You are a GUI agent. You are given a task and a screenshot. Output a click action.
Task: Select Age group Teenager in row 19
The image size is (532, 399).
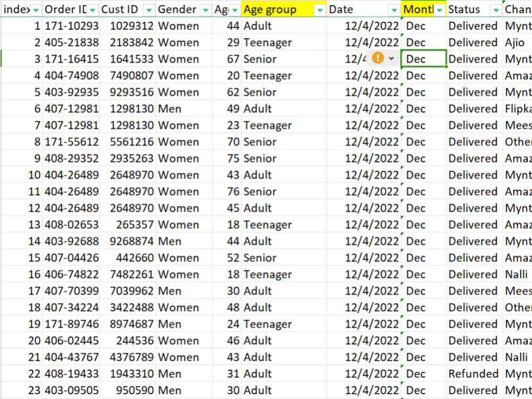[284, 324]
